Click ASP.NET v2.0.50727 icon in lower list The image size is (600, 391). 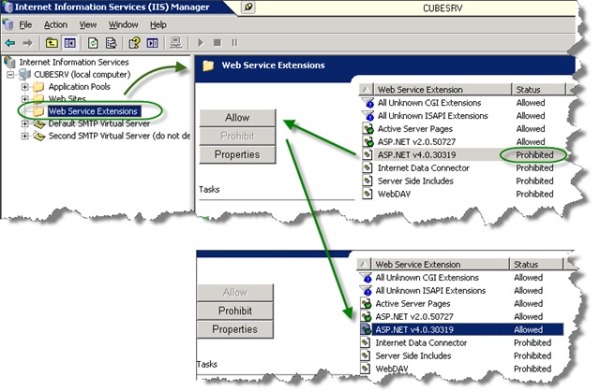[x=366, y=317]
